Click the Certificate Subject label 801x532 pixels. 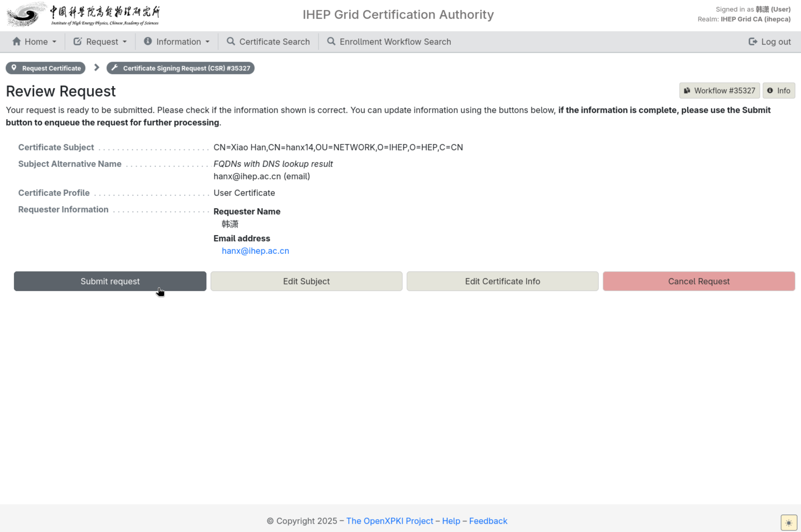pos(56,147)
